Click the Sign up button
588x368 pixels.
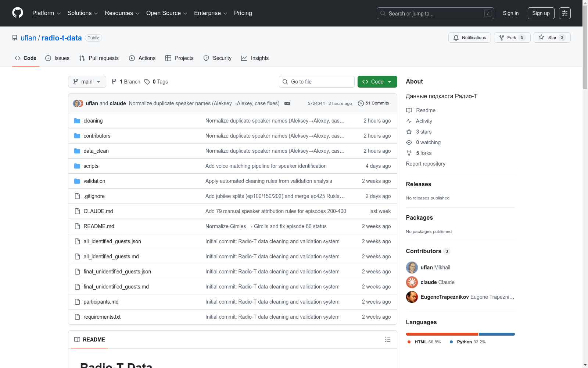tap(541, 13)
